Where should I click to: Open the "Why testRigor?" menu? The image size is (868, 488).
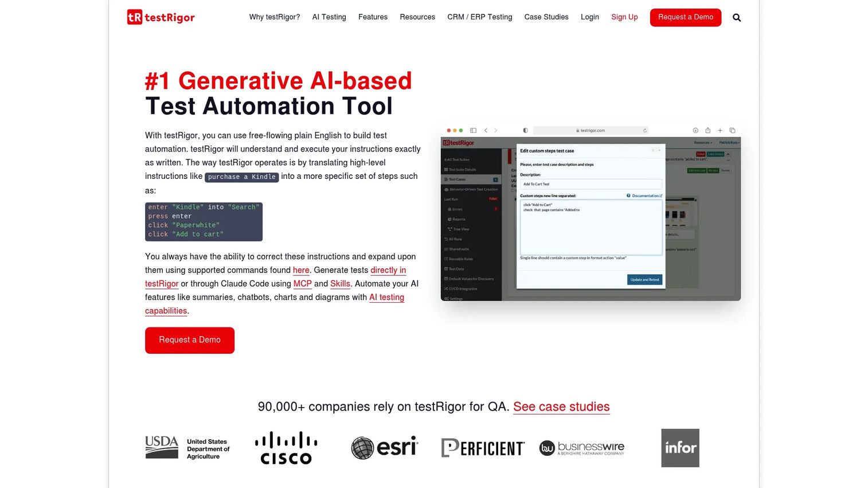point(275,17)
